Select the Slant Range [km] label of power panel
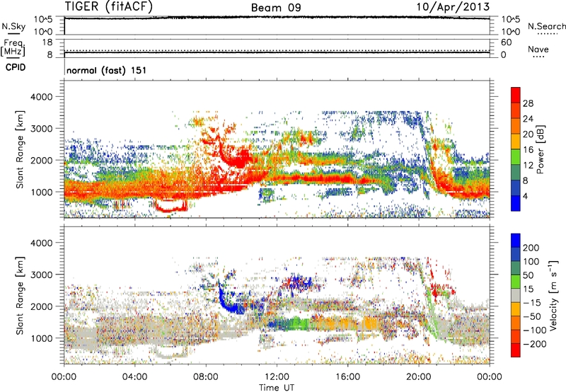566x392 pixels. 20,149
